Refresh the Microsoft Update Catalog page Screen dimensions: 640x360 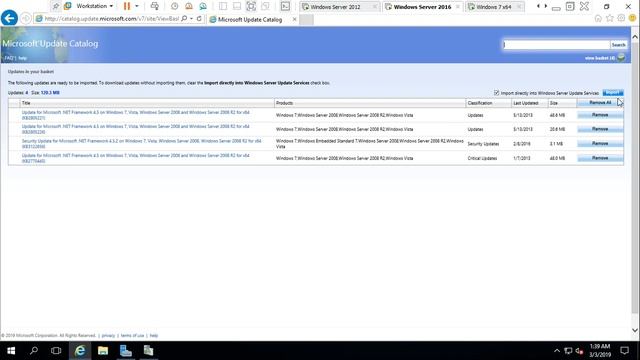(199, 18)
